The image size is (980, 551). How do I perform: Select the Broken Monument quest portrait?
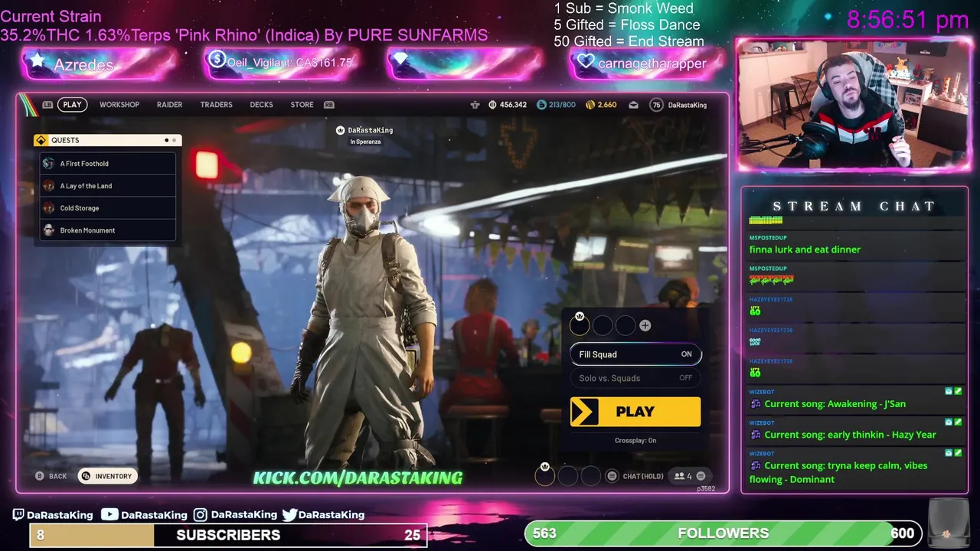48,230
